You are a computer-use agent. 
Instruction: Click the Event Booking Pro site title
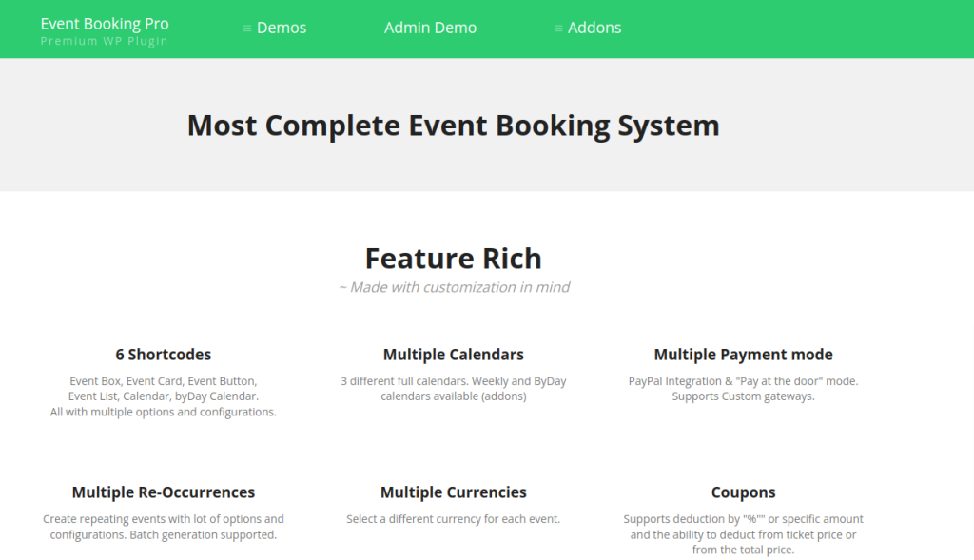(105, 23)
